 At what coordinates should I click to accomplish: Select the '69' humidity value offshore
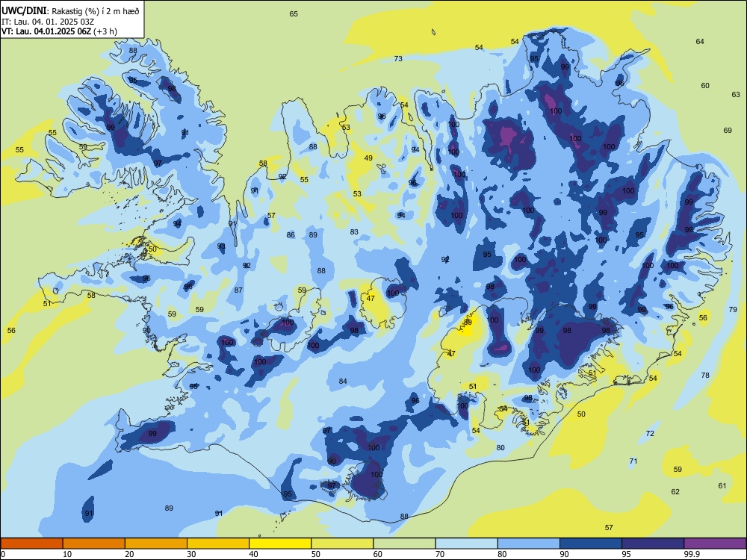point(728,130)
